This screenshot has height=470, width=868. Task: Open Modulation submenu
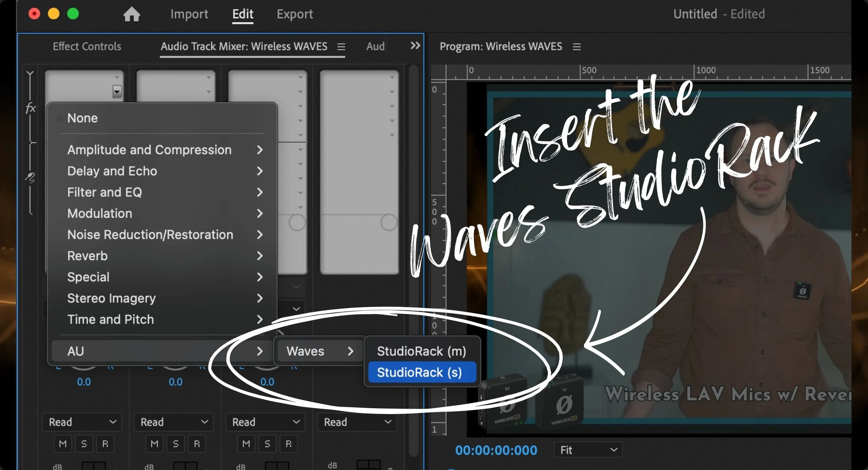tap(162, 213)
